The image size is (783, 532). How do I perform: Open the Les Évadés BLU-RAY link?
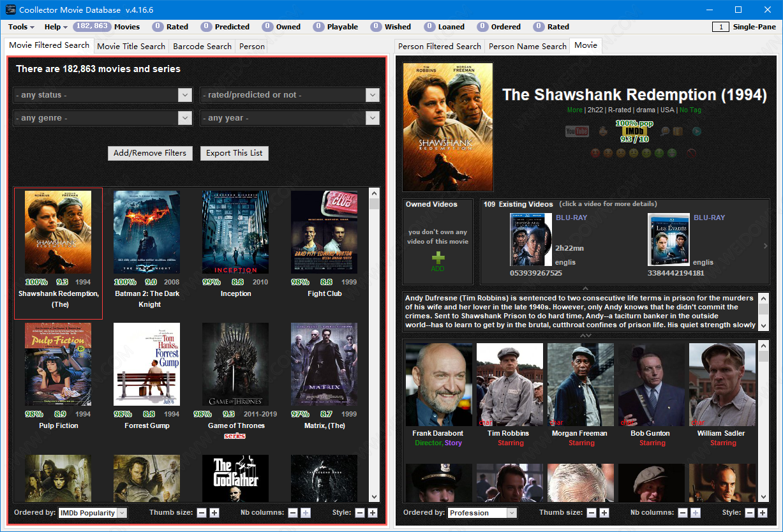click(710, 218)
